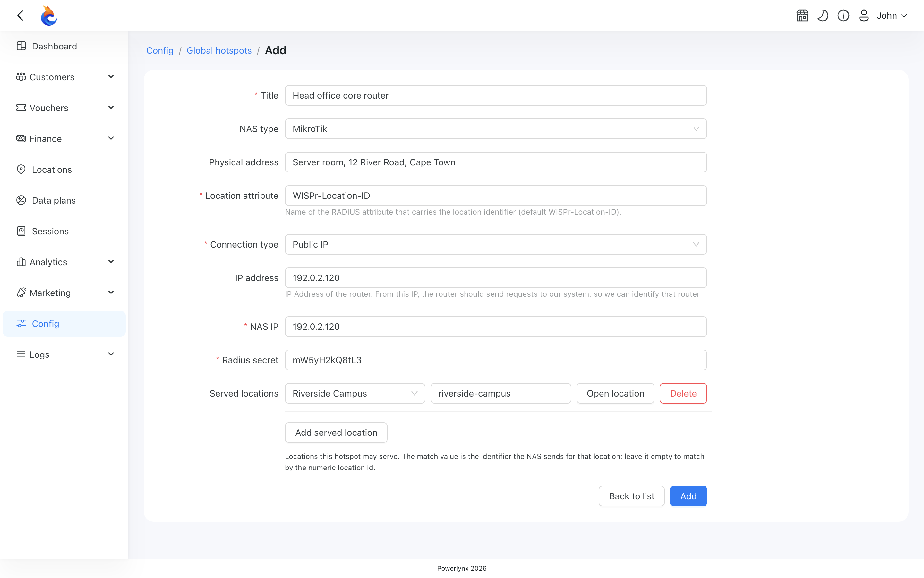Click the Open location button
Screen dimensions: 924x578
tap(615, 393)
